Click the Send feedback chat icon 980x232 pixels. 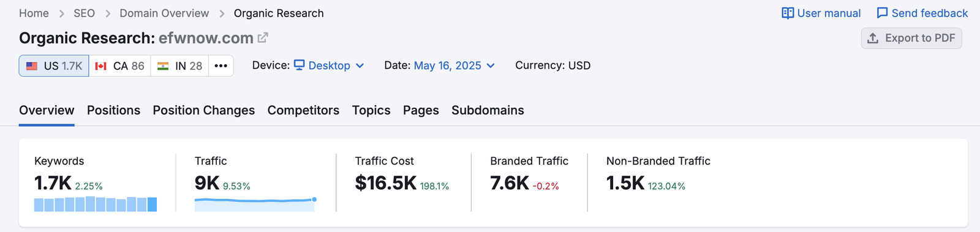(x=882, y=13)
